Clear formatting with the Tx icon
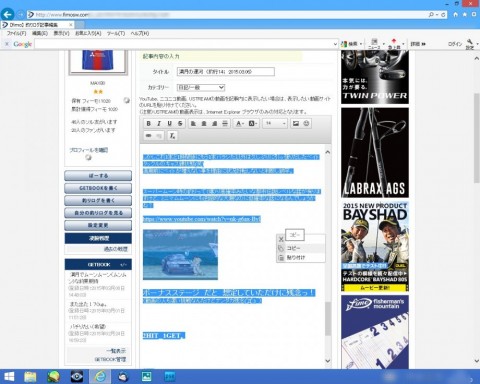Viewport: 480px width, 384px height. pyautogui.click(x=172, y=136)
